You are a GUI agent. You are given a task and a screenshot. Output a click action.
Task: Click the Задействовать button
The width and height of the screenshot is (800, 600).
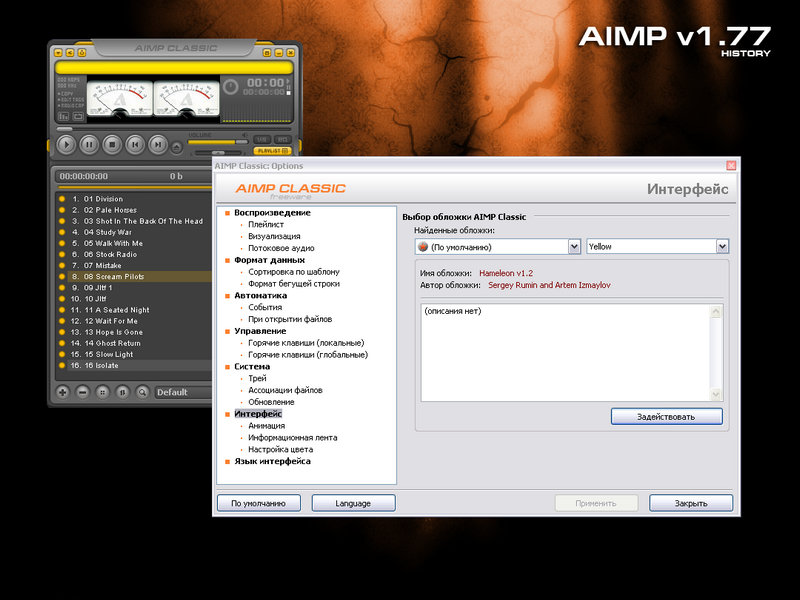pos(666,416)
